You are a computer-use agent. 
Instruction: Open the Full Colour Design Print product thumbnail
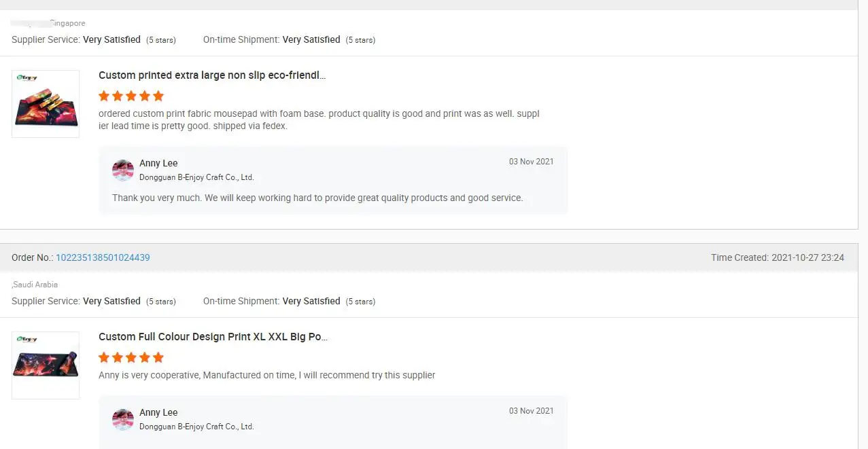(46, 365)
